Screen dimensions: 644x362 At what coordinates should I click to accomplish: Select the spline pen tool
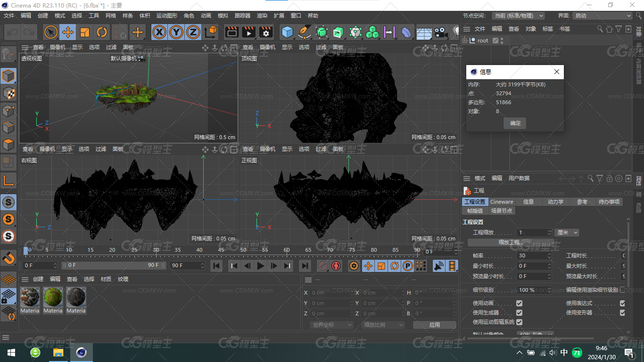[305, 32]
